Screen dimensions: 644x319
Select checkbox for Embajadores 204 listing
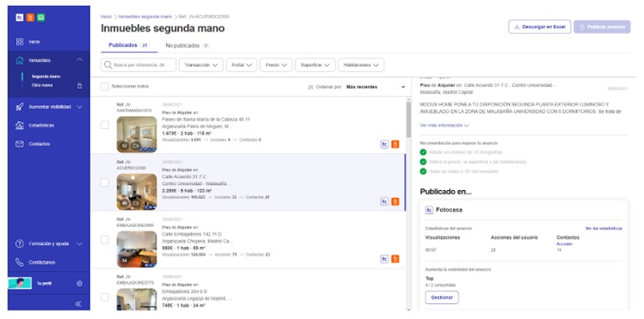click(x=105, y=297)
